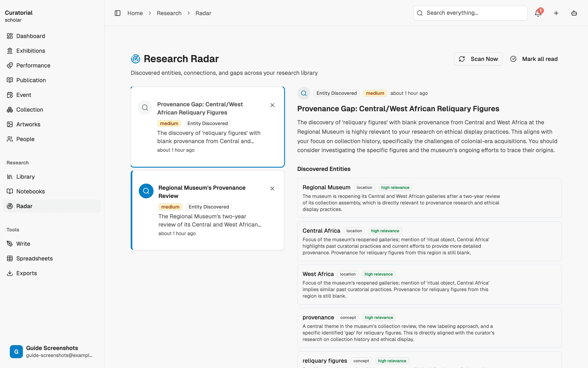
Task: Dismiss Regional Museum's Provenance Review card
Action: (x=272, y=189)
